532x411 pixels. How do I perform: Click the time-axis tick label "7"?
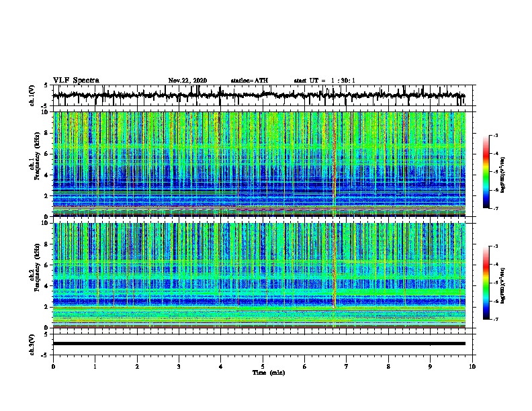point(347,367)
